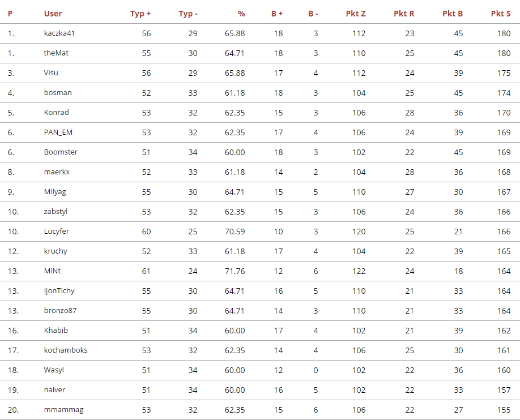
Task: Sort table by the User column header
Action: (53, 14)
